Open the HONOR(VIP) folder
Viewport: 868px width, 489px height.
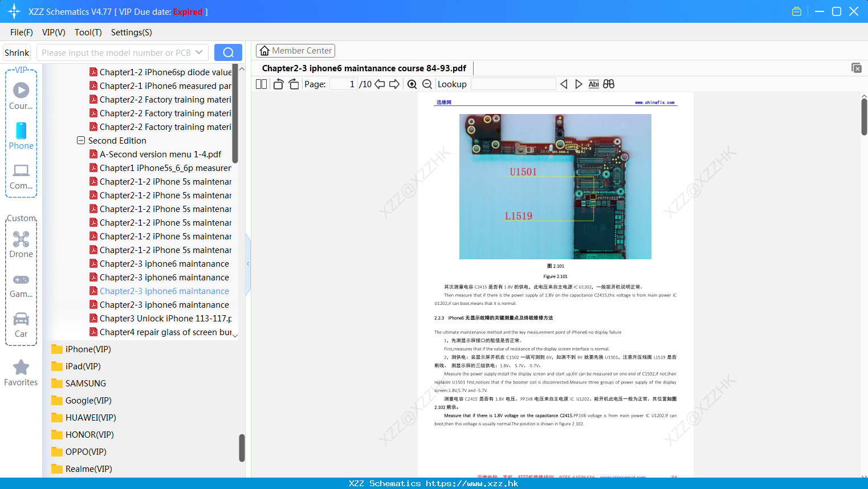click(x=83, y=434)
